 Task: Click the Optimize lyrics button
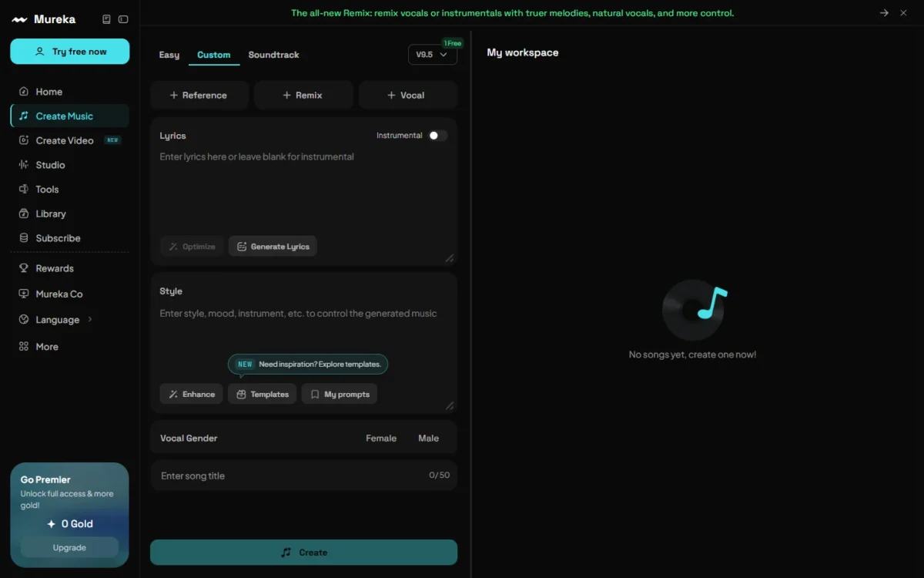click(192, 247)
